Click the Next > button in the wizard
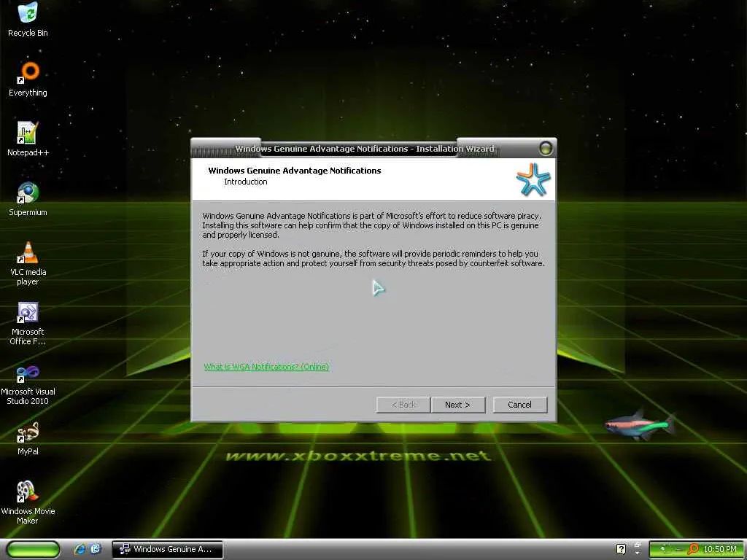Screen dimensions: 747x560 [x=457, y=405]
